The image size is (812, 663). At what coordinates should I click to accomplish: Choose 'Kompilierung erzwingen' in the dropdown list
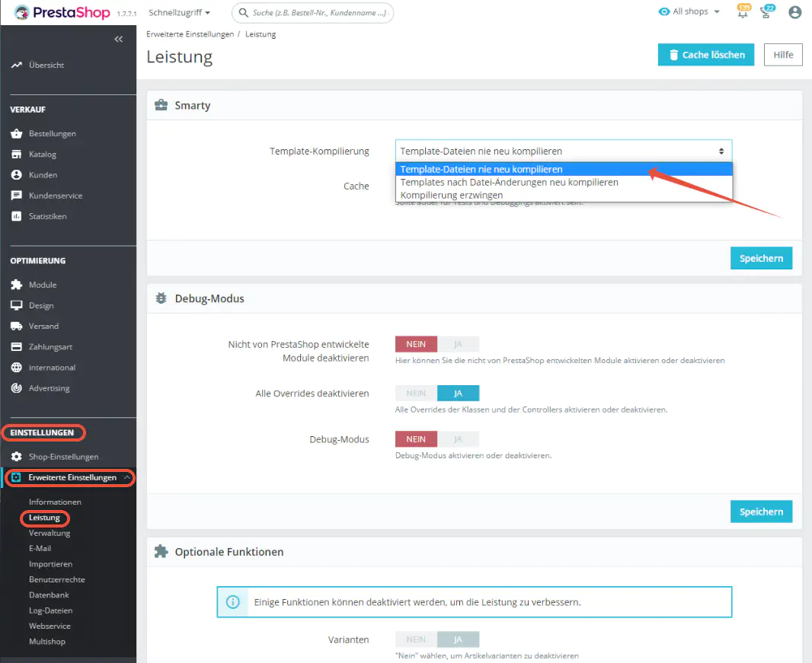pyautogui.click(x=452, y=196)
